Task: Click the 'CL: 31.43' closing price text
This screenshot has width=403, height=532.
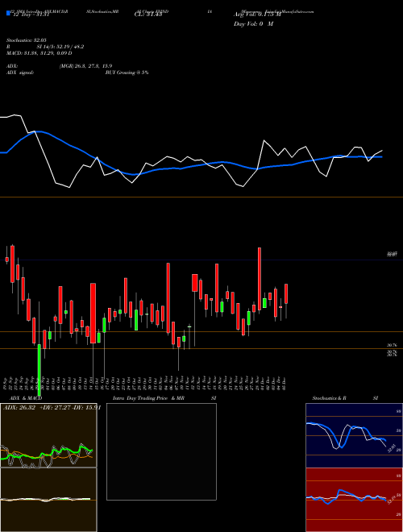Action: click(148, 15)
